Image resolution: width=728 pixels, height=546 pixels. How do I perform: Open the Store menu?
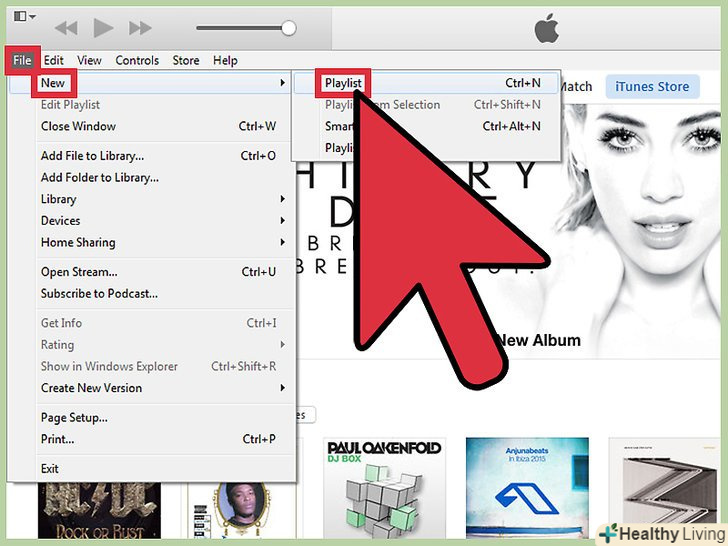(186, 60)
